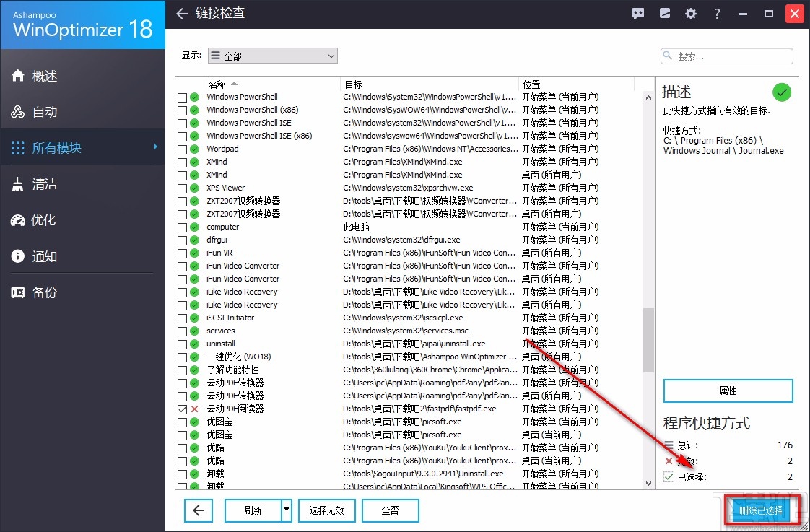Click scrollbar down arrow

(648, 484)
